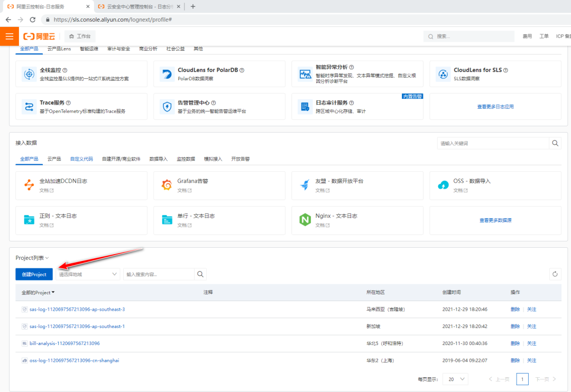This screenshot has height=392, width=571.
Task: Select 自定义代码 tab in 接入数据
Action: (x=81, y=158)
